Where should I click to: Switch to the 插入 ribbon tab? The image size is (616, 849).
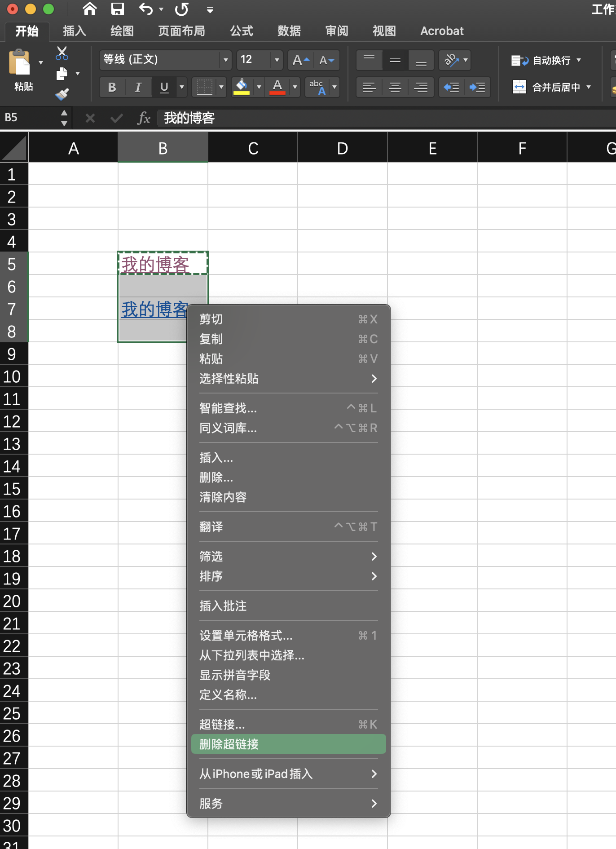(x=75, y=31)
